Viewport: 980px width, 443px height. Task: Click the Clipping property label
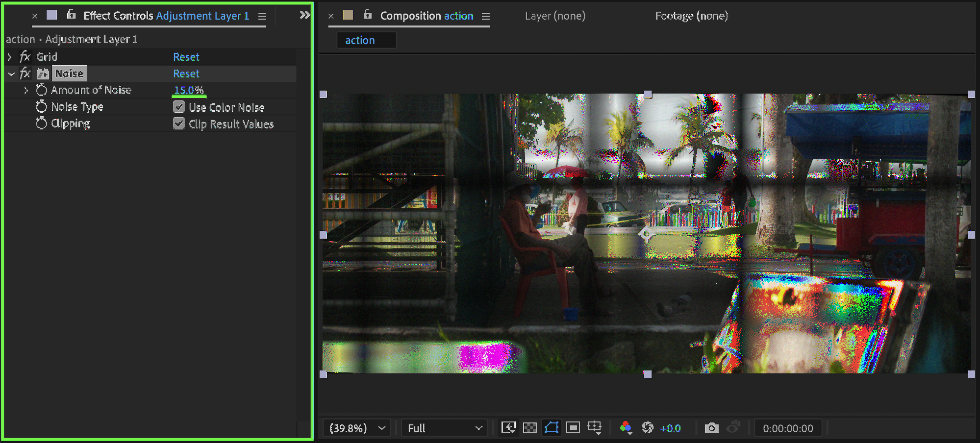pos(71,123)
